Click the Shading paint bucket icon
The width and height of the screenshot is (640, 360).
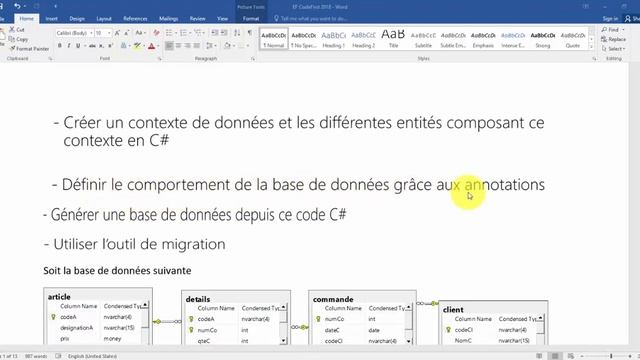[227, 46]
